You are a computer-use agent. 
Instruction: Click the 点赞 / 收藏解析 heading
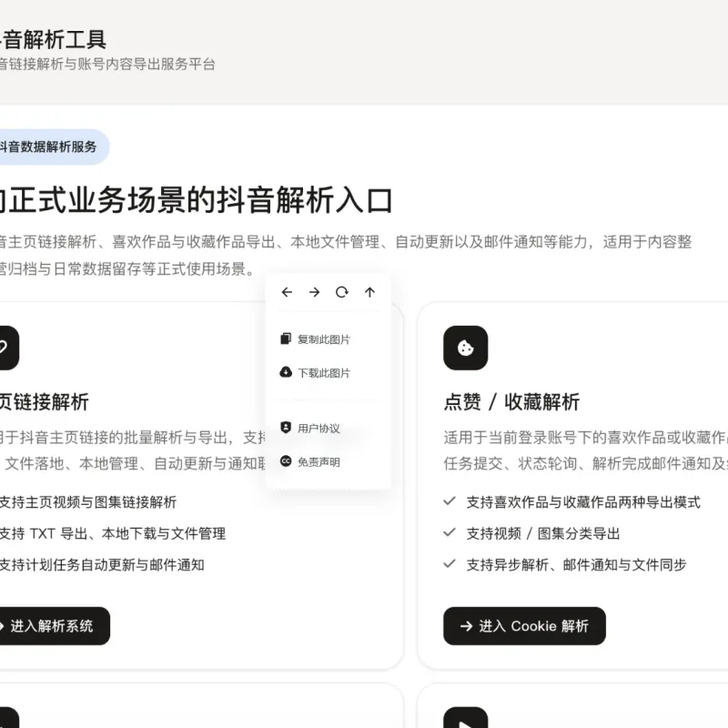511,402
